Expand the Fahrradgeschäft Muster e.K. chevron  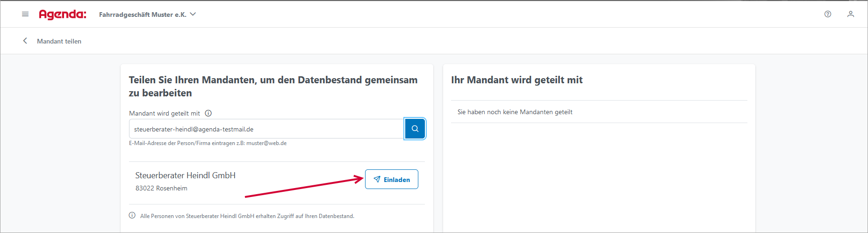(x=193, y=15)
